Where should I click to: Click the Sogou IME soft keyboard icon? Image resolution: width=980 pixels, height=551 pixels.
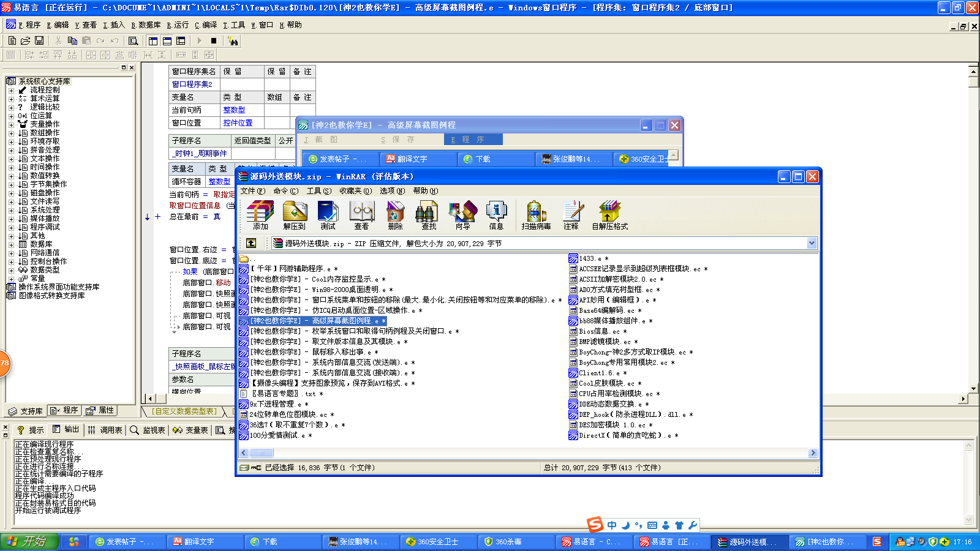click(652, 525)
